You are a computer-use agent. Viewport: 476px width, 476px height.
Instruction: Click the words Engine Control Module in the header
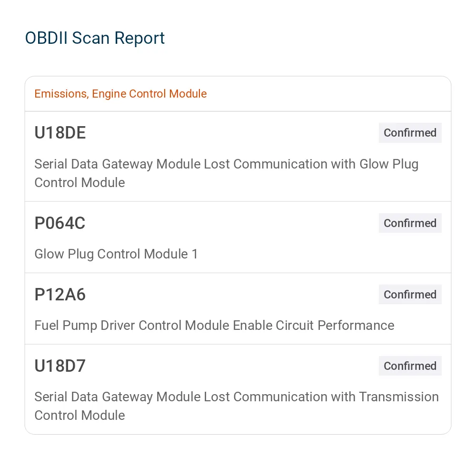pos(149,94)
